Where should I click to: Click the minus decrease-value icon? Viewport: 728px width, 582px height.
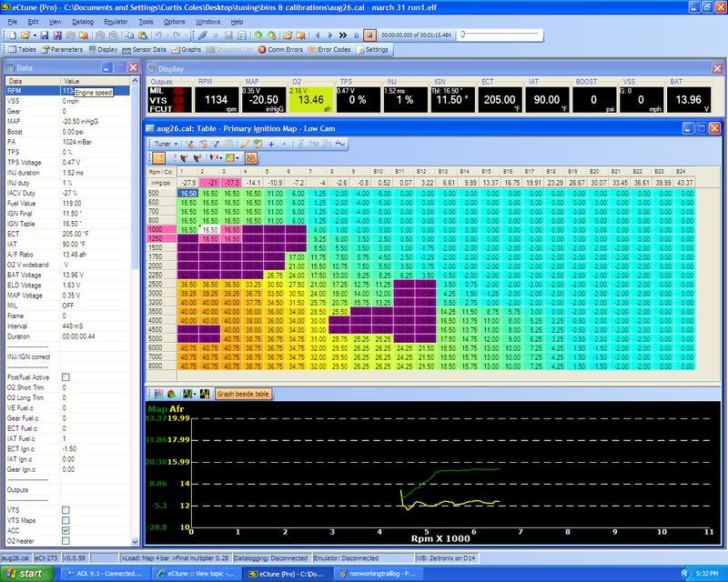pyautogui.click(x=284, y=144)
